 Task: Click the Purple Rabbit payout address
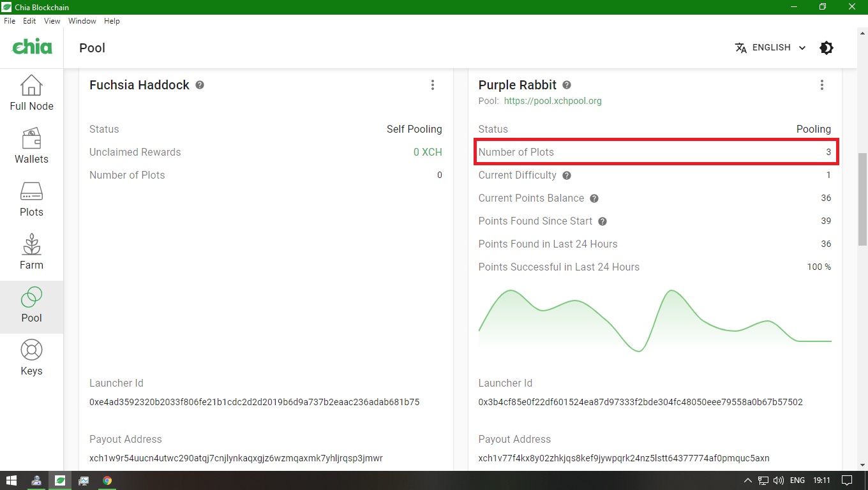(x=624, y=458)
